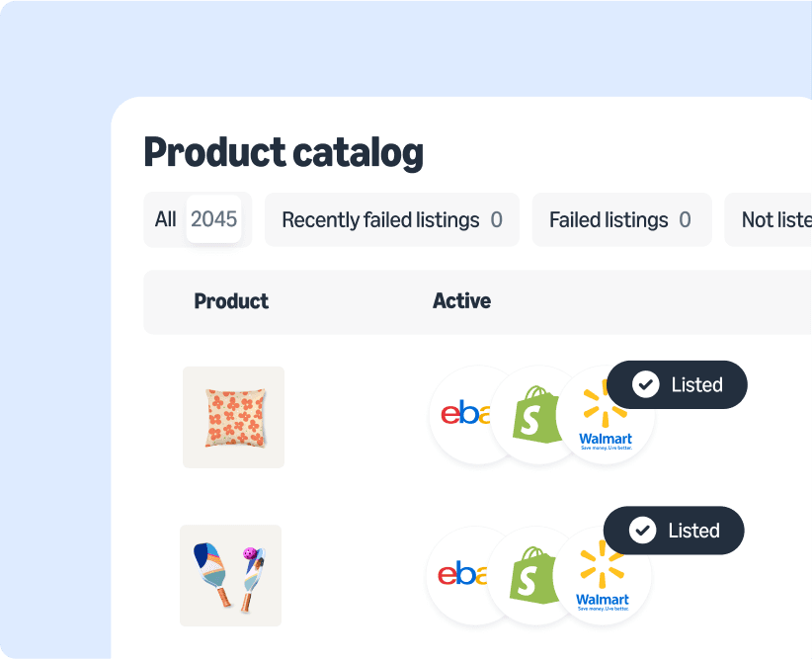Open the flower pillow product thumbnail
This screenshot has height=659, width=812.
(x=232, y=417)
